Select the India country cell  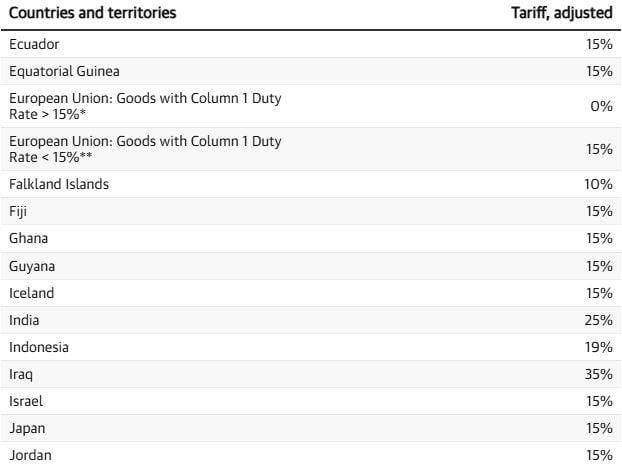click(24, 320)
